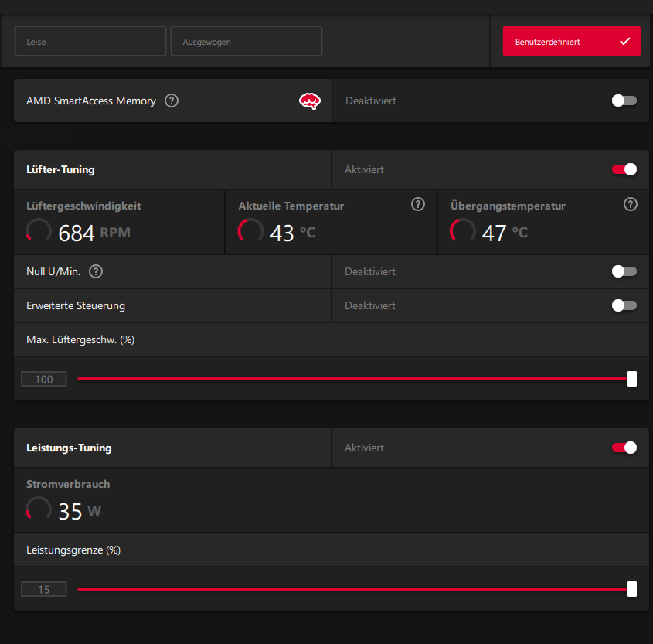Click the Deaktiviert status beside Null U/Min.
The width and height of the screenshot is (653, 644).
pos(370,271)
